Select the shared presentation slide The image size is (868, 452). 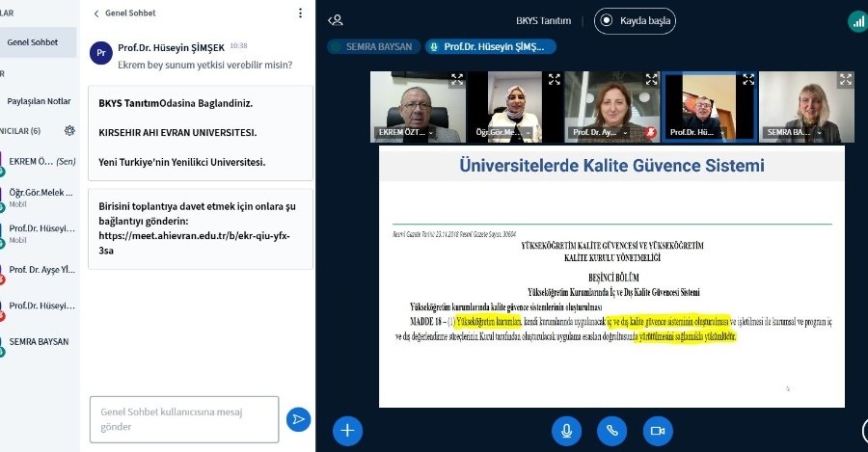coord(611,277)
